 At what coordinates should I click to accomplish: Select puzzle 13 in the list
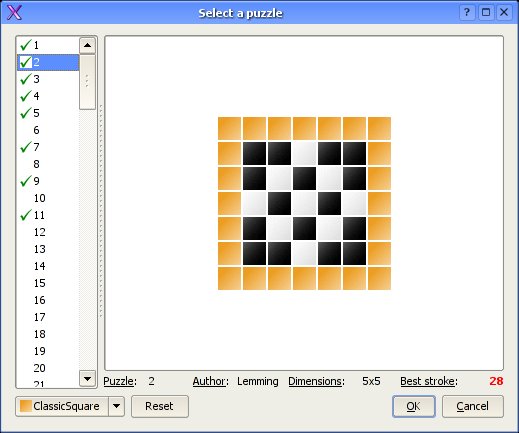48,249
